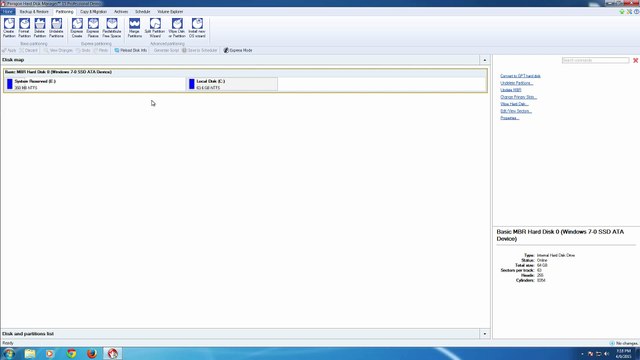Viewport: 640px width, 360px height.
Task: Click View Changes in toolbar
Action: tap(58, 50)
